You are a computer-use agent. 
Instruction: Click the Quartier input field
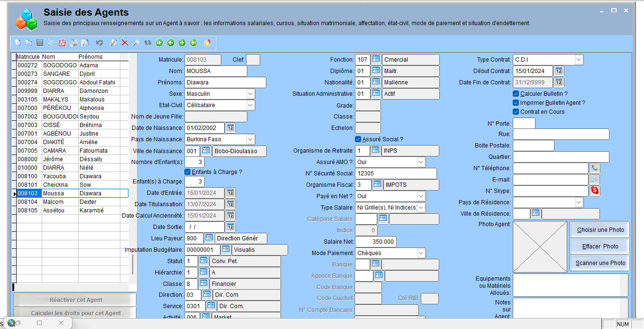tap(561, 157)
